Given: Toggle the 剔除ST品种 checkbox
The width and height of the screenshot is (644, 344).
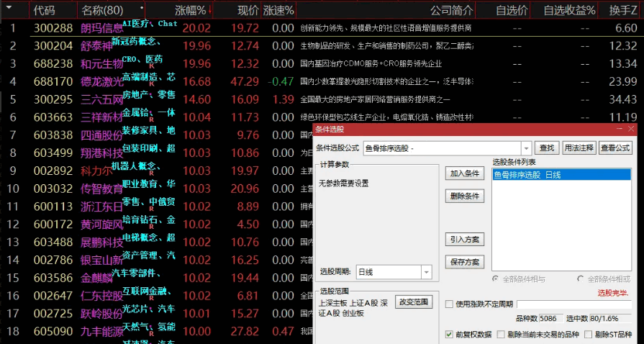Looking at the screenshot, I should tap(588, 334).
